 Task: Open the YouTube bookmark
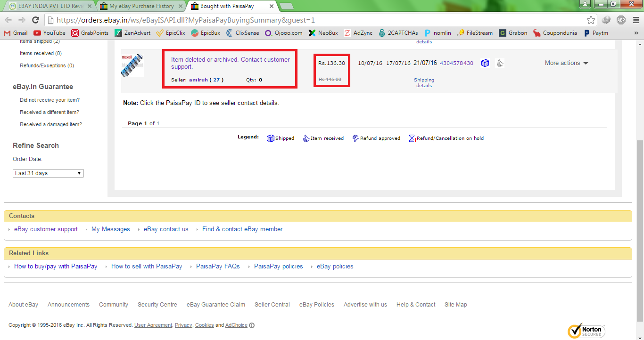click(50, 33)
